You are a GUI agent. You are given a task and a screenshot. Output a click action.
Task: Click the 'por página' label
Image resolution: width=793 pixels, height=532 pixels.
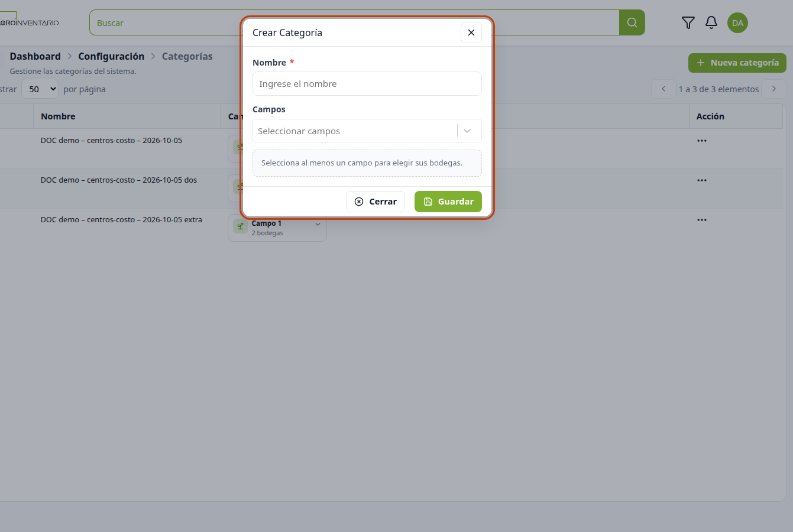click(85, 89)
